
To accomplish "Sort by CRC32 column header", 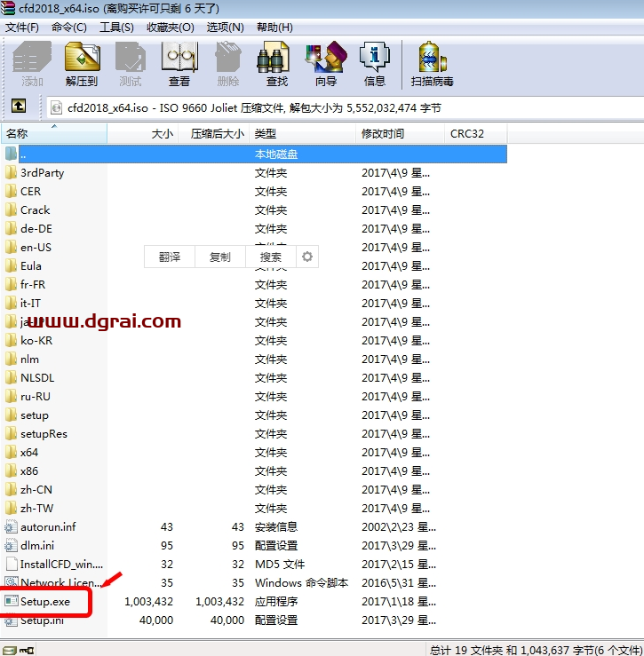I will click(476, 133).
